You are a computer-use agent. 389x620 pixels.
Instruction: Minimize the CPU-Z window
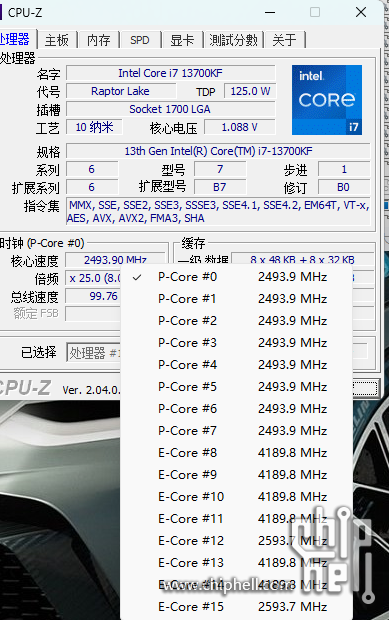[270, 13]
